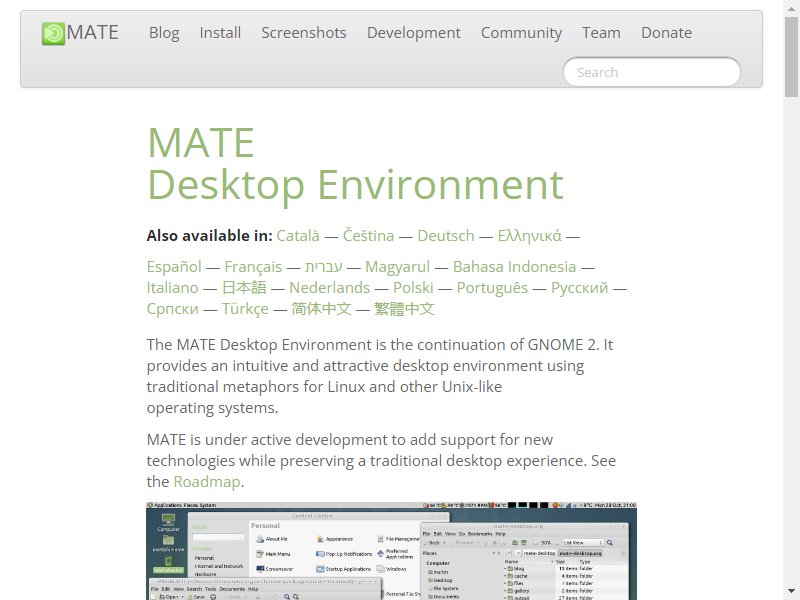This screenshot has height=600, width=800.
Task: Switch language to Bahasa Indonesia
Action: point(514,267)
